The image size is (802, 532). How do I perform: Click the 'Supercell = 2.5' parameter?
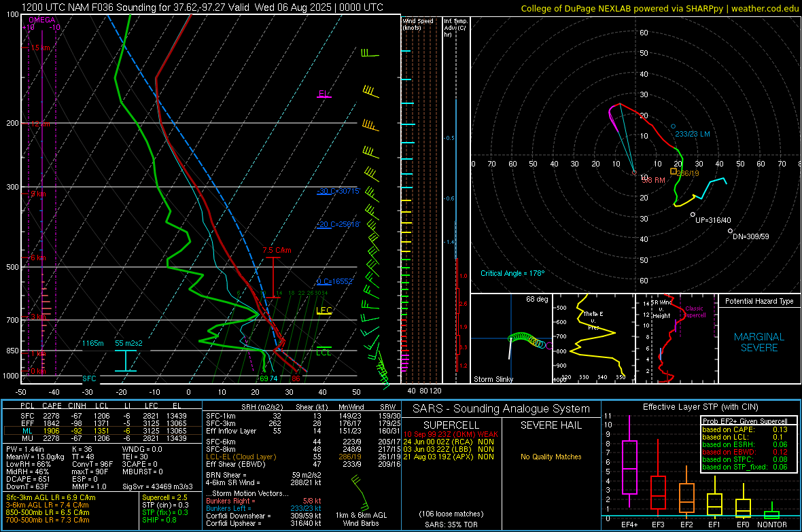(164, 497)
